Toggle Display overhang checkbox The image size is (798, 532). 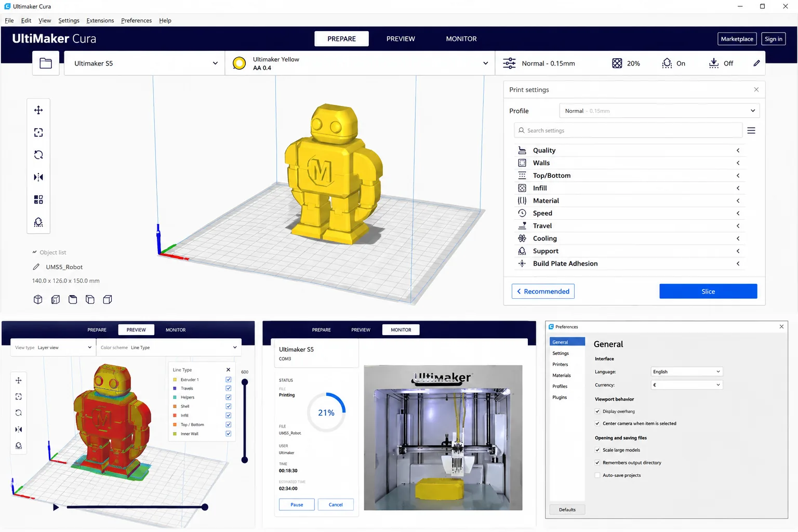pos(597,411)
